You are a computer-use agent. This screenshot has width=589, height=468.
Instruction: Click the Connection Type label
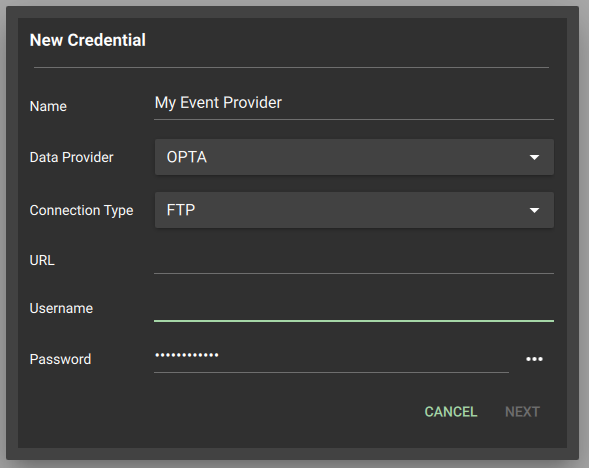pyautogui.click(x=82, y=210)
